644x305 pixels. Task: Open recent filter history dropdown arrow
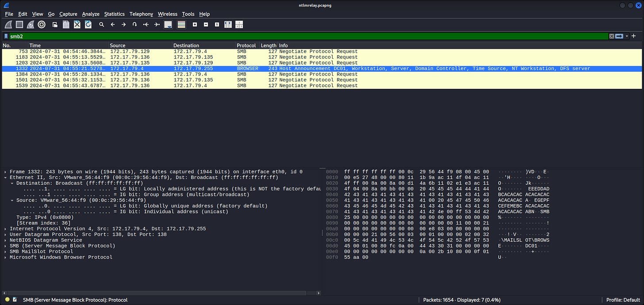click(627, 36)
